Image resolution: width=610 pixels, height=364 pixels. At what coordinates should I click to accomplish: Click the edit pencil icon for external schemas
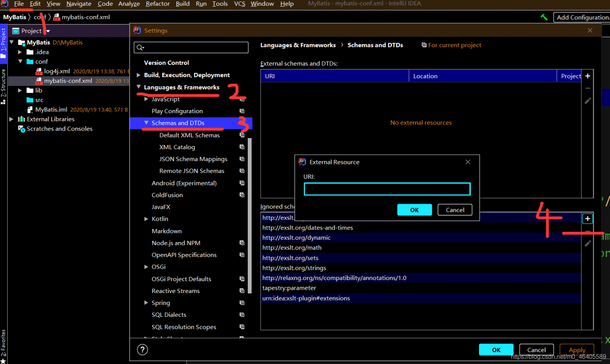[588, 101]
